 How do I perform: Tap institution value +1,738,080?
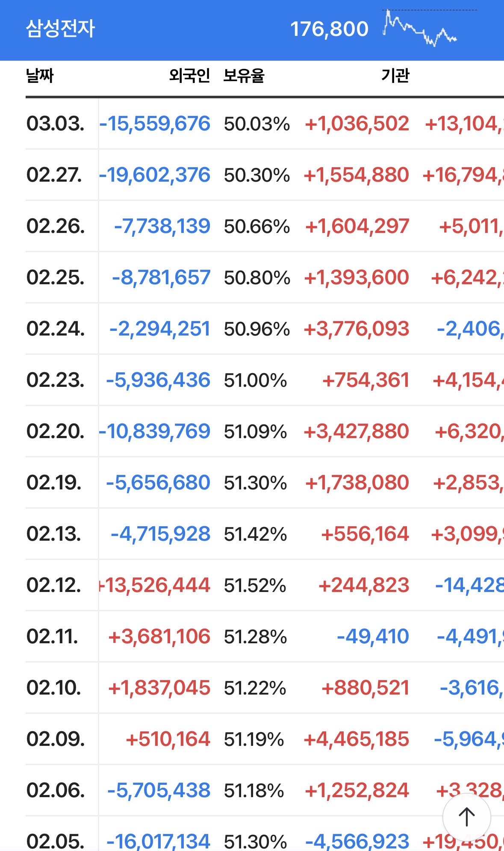coord(357,483)
